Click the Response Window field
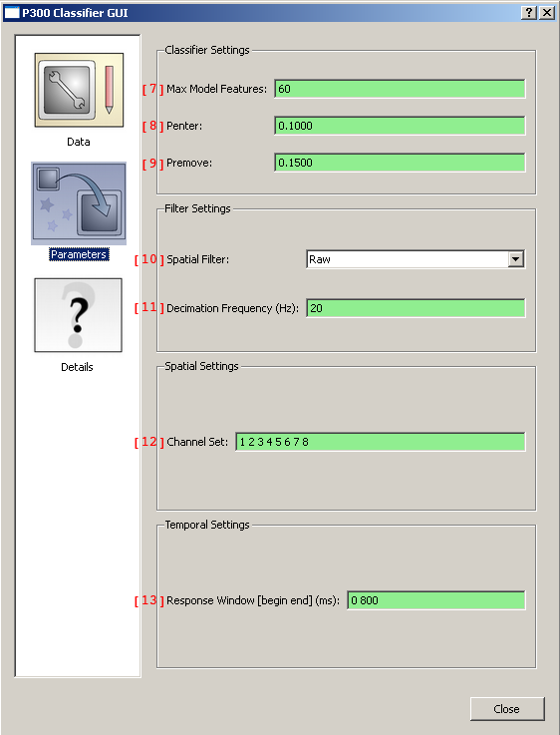This screenshot has width=560, height=735. click(435, 600)
